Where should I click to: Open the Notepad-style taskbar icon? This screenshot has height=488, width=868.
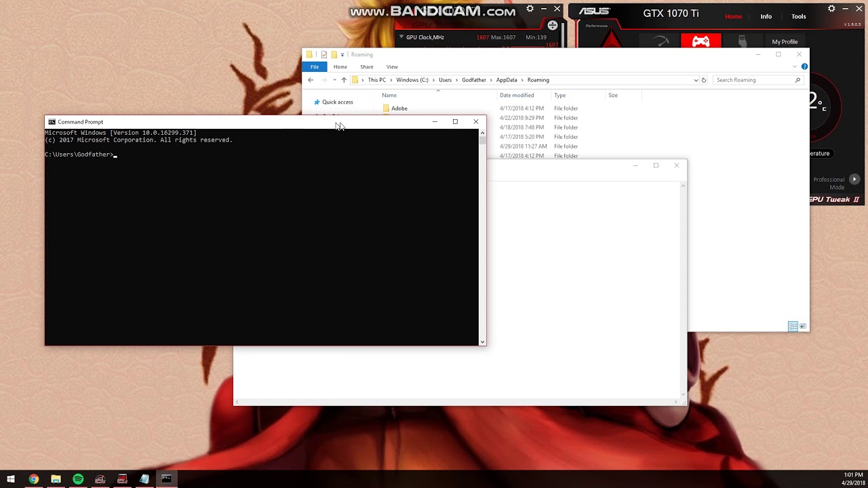144,479
